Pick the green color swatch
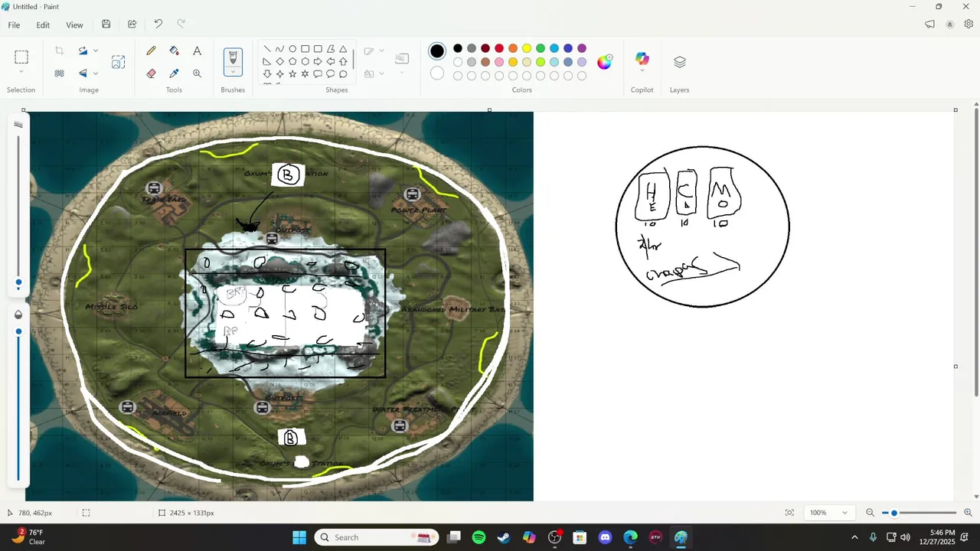The height and width of the screenshot is (551, 980). coord(541,48)
